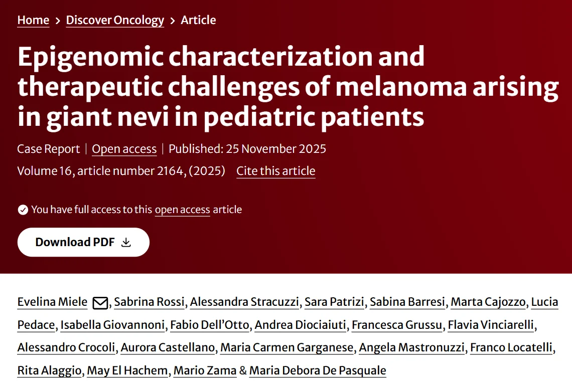The width and height of the screenshot is (572, 392).
Task: Click the Open access link near Case Report
Action: point(124,149)
